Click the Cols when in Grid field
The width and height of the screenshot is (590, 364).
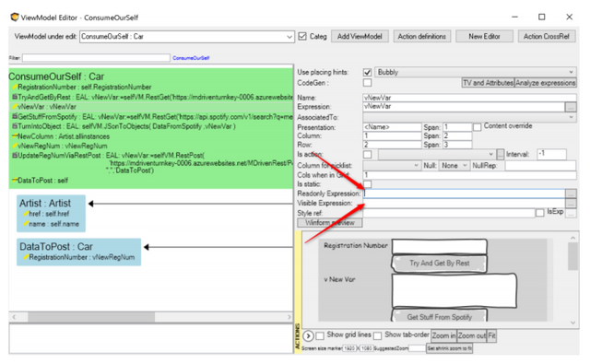click(469, 175)
